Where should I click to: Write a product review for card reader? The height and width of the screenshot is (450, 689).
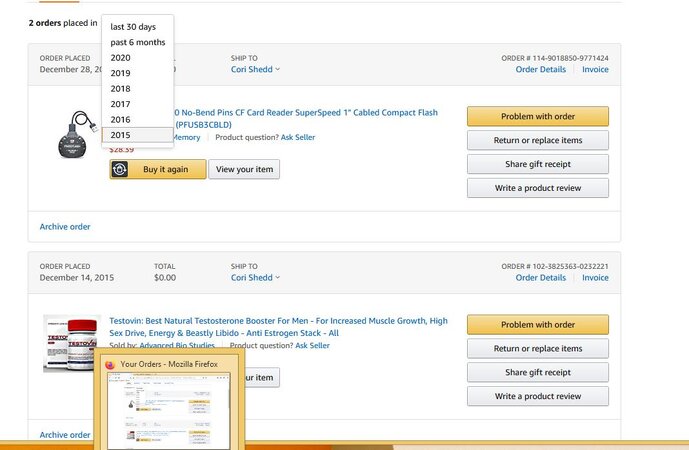point(538,188)
